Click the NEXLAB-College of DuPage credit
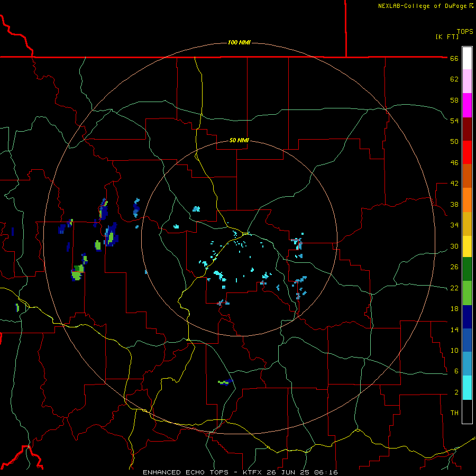Viewport: 476px width, 476px height. tap(425, 6)
